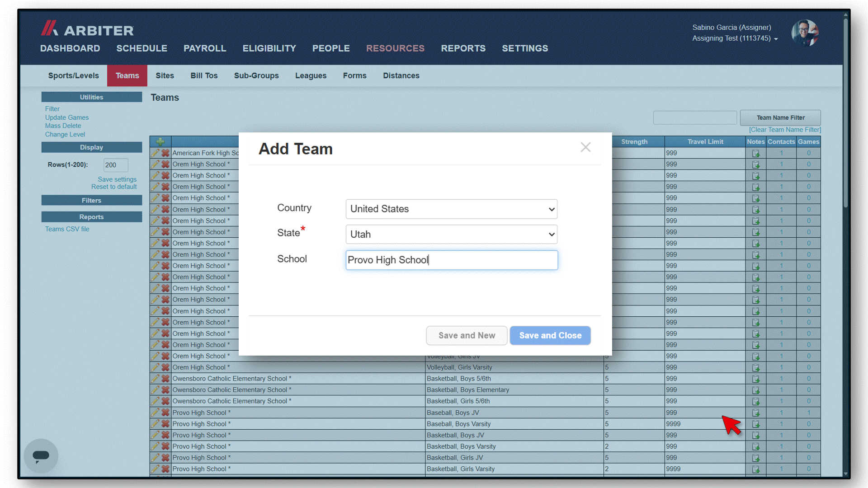Click red delete icon for Provo Baseball Boys JV
Image resolution: width=868 pixels, height=488 pixels.
click(165, 413)
